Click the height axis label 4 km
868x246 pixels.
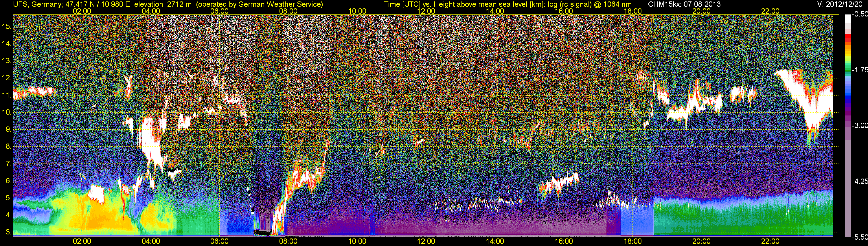pos(8,215)
